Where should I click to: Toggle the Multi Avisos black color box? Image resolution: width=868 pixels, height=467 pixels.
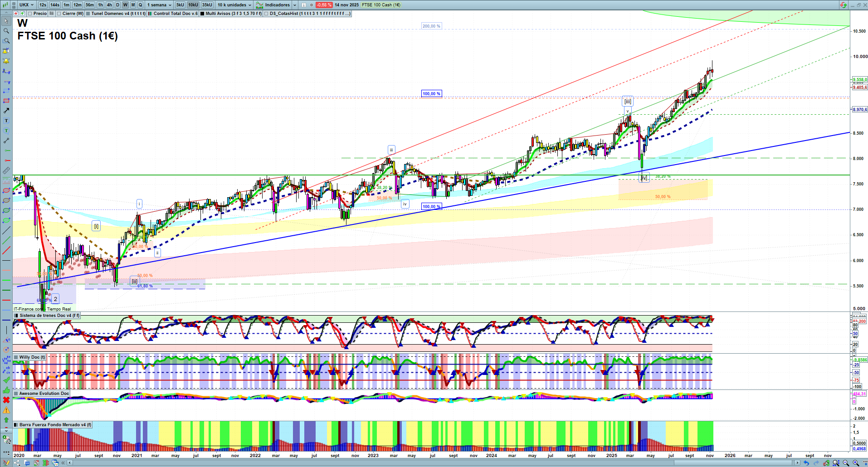(x=202, y=14)
